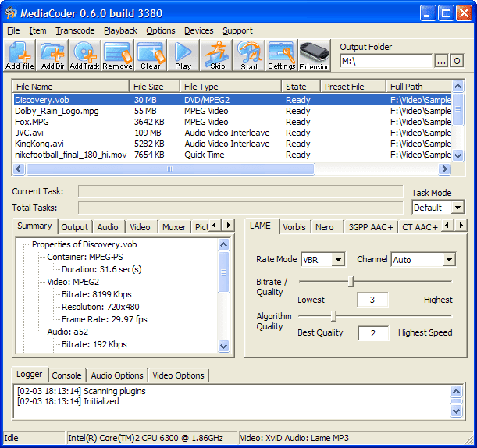The width and height of the screenshot is (477, 448).
Task: Click the Logger panel down scroll arrow
Action: pyautogui.click(x=457, y=411)
